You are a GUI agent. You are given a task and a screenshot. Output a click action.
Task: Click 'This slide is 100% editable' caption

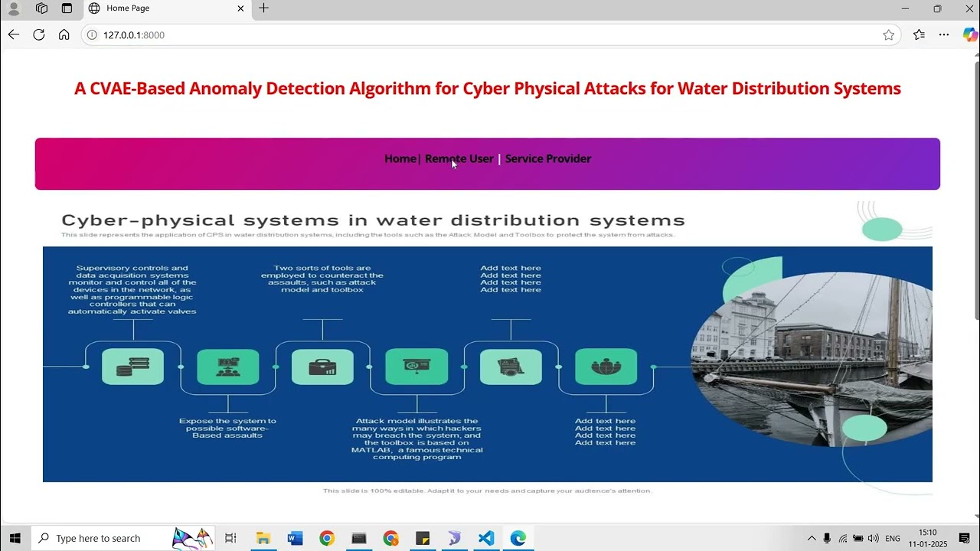click(487, 491)
